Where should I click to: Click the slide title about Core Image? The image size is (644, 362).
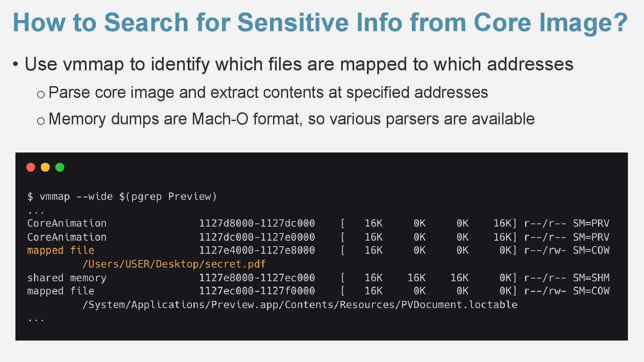[x=320, y=22]
